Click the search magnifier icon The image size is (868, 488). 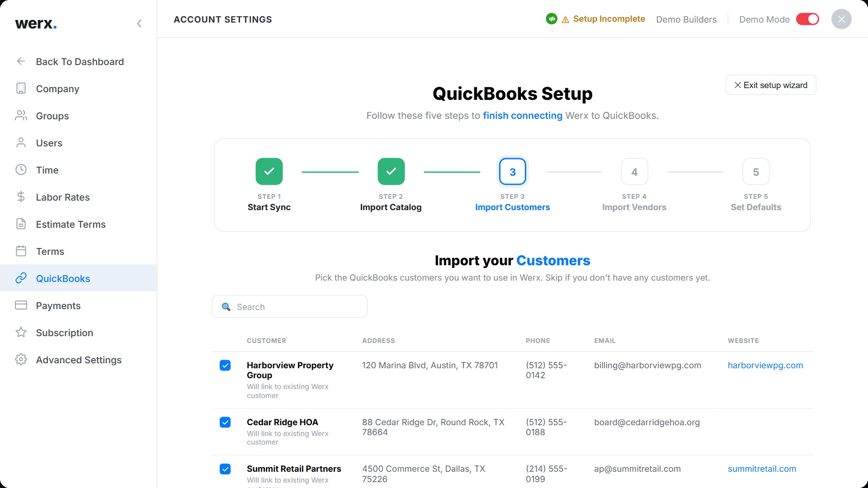(226, 307)
